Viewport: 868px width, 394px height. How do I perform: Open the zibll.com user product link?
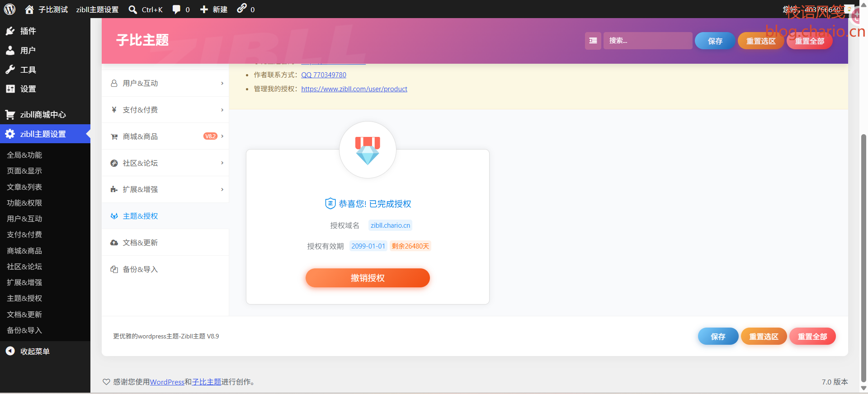[354, 89]
